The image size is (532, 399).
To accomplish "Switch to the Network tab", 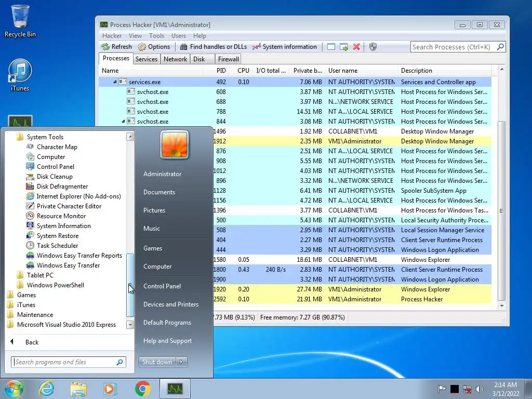I will [x=175, y=59].
